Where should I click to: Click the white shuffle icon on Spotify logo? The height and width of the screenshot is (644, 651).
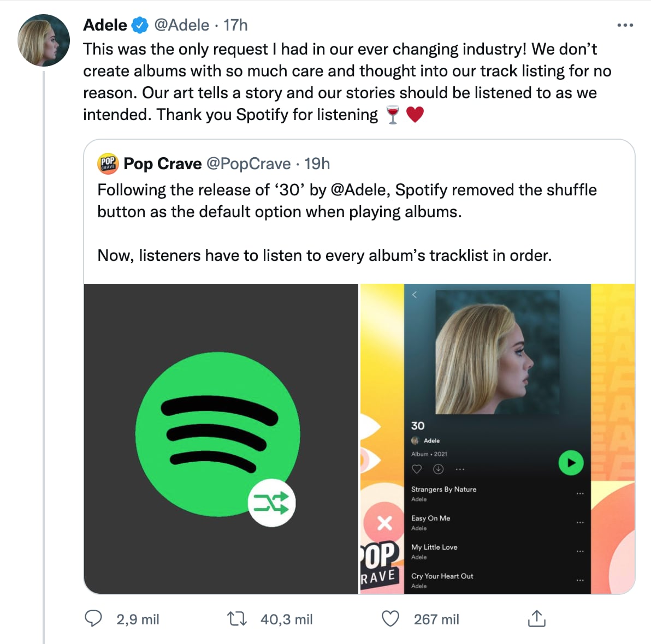click(x=271, y=503)
